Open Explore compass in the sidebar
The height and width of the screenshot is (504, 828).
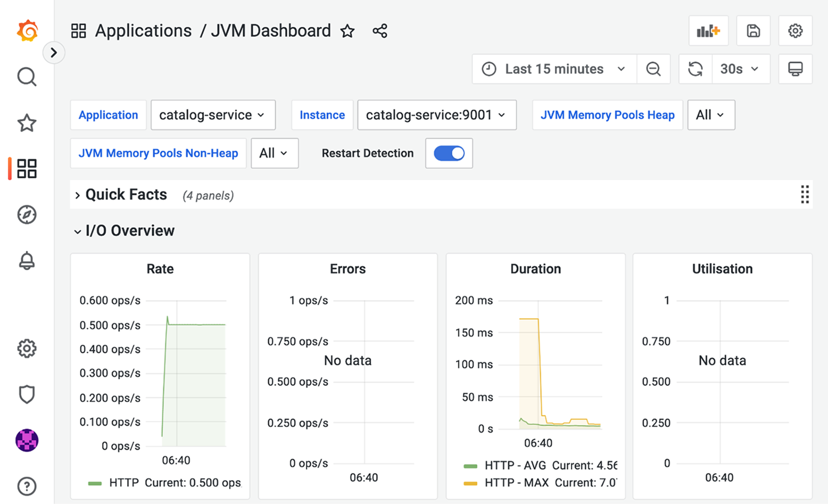tap(27, 215)
